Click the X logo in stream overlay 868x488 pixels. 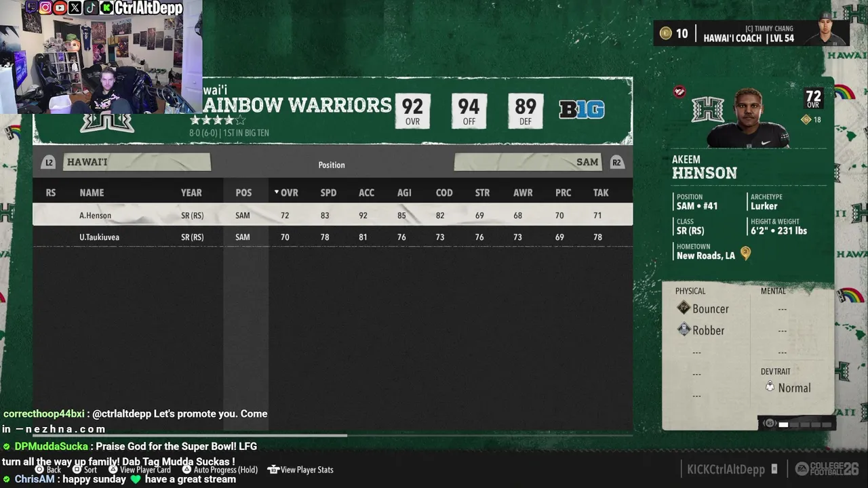75,7
